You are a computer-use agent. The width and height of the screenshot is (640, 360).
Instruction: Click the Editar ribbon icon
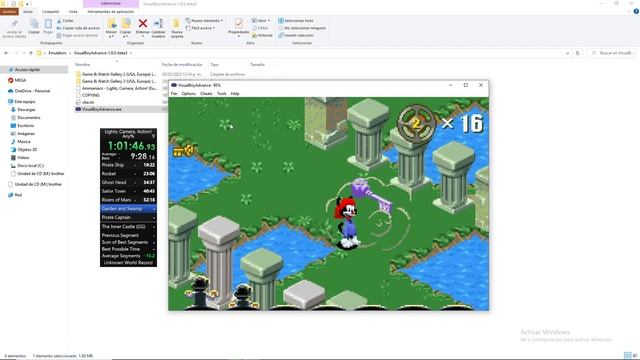(x=260, y=28)
